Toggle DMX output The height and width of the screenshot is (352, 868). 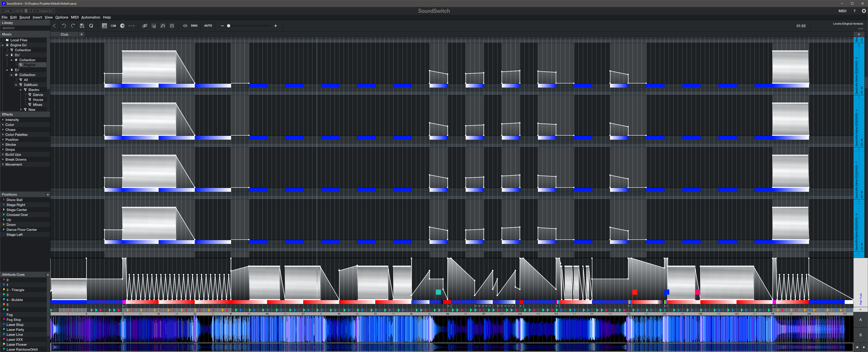[x=195, y=25]
